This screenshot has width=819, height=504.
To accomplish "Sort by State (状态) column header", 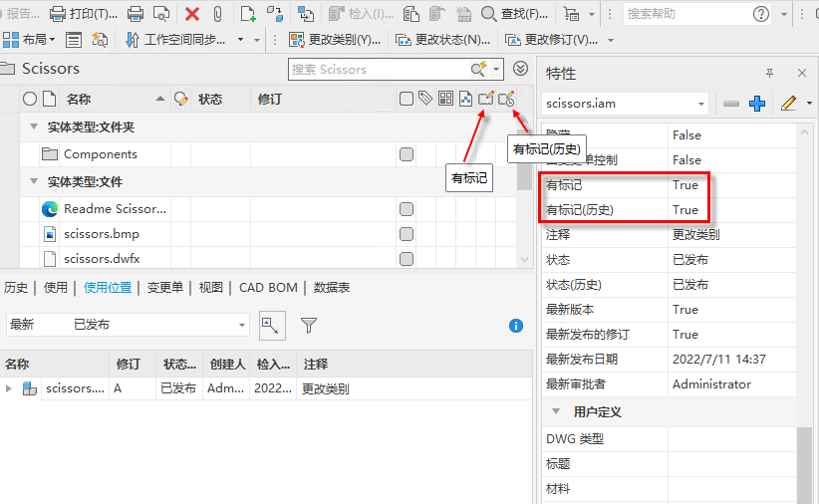I will tap(221, 99).
